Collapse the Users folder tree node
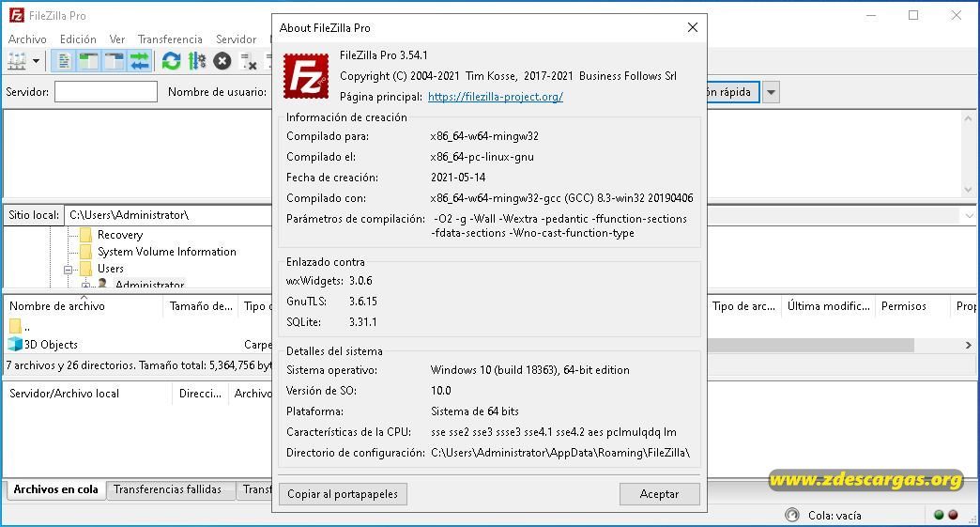This screenshot has height=527, width=980. coord(69,270)
